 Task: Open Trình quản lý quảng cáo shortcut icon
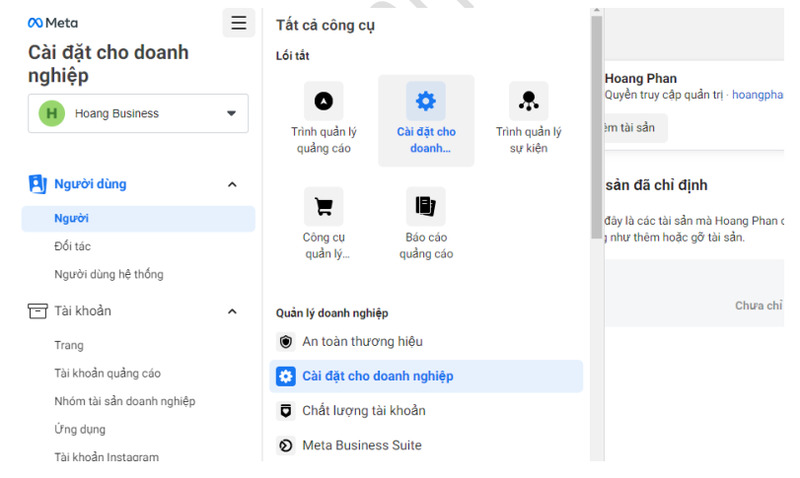click(x=323, y=101)
